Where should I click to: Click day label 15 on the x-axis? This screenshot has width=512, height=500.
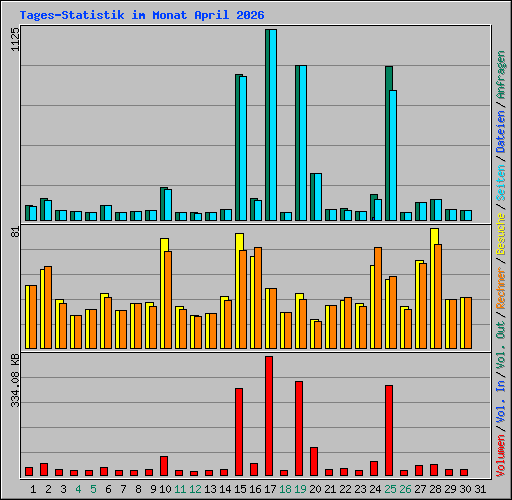(x=240, y=489)
